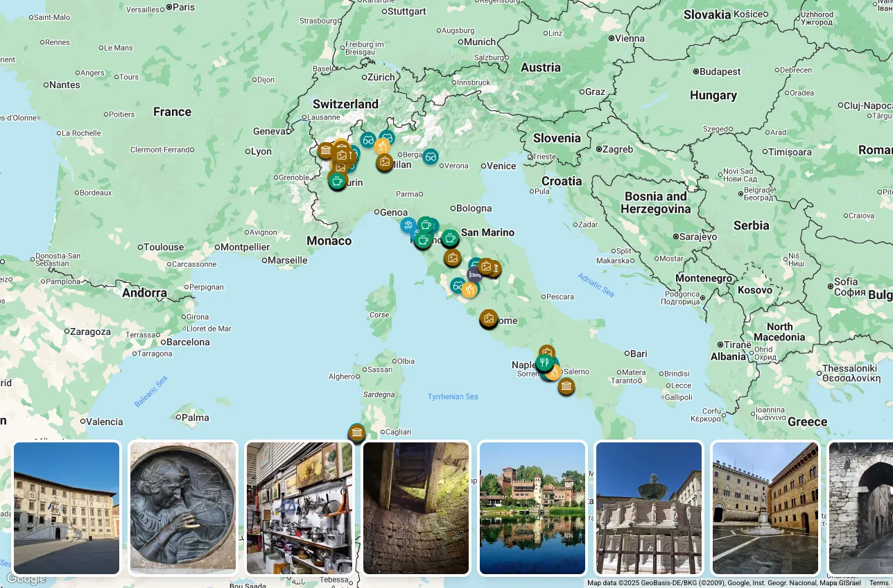893x588 pixels.
Task: Click the hiking marker north of Milan
Action: coord(382,146)
